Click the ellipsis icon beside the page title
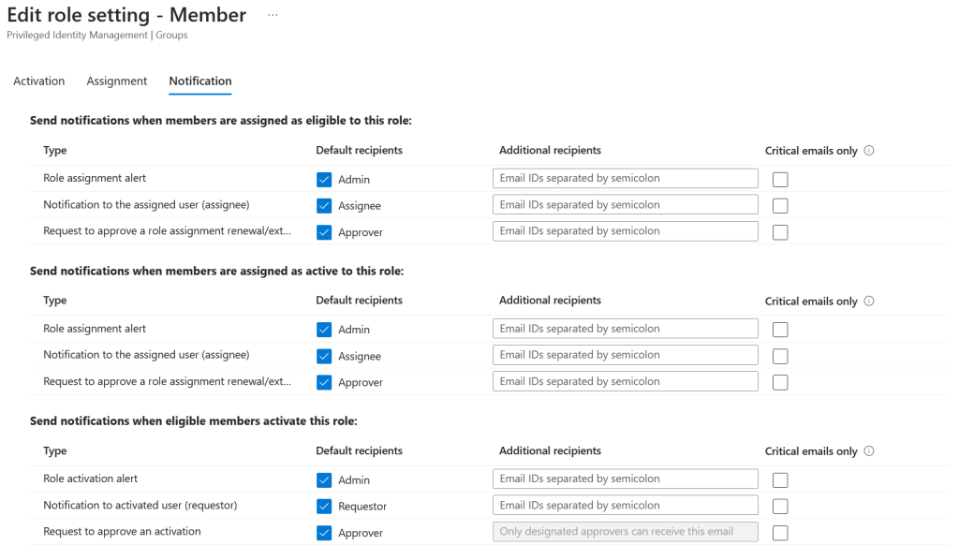The width and height of the screenshot is (959, 560). 273,16
